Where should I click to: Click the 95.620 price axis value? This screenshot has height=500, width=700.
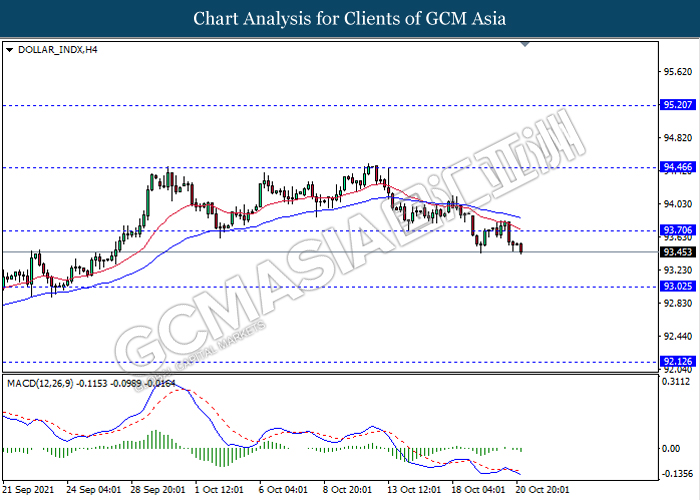[x=677, y=72]
